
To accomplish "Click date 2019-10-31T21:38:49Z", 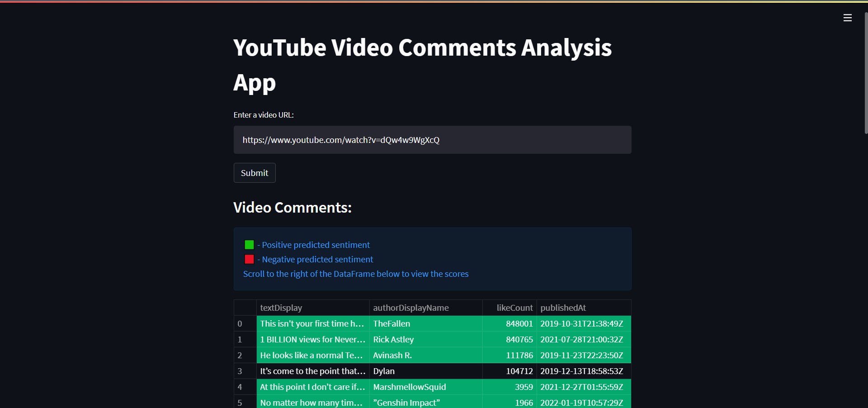I will [584, 323].
